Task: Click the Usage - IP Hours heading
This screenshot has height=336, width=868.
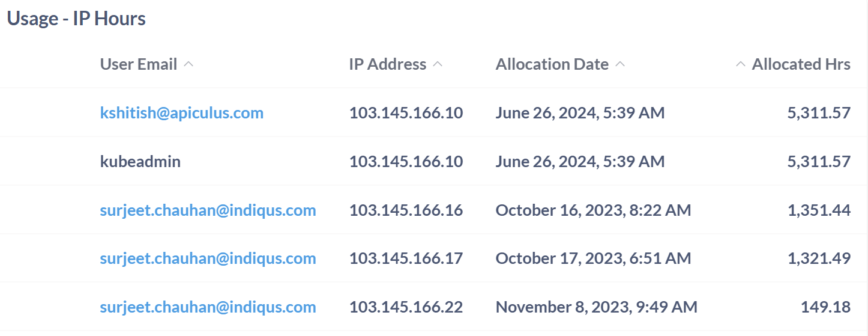Action: click(76, 19)
